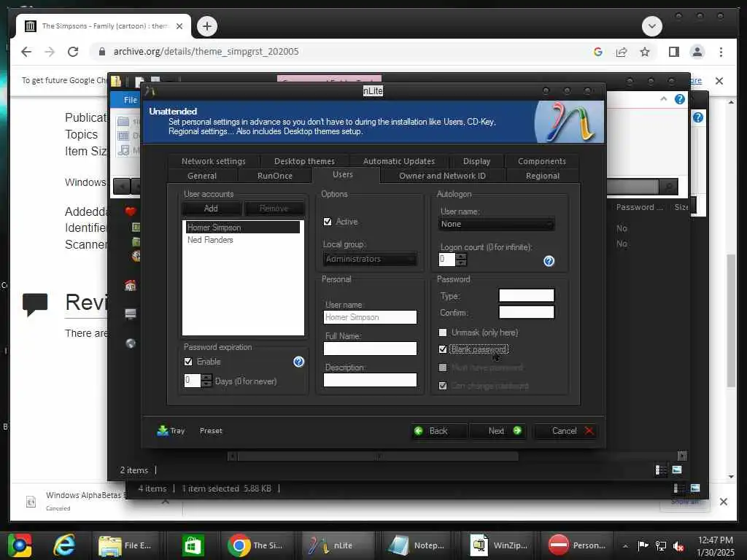This screenshot has width=747, height=560.
Task: Open Internet Explorer from taskbar
Action: pos(64,545)
